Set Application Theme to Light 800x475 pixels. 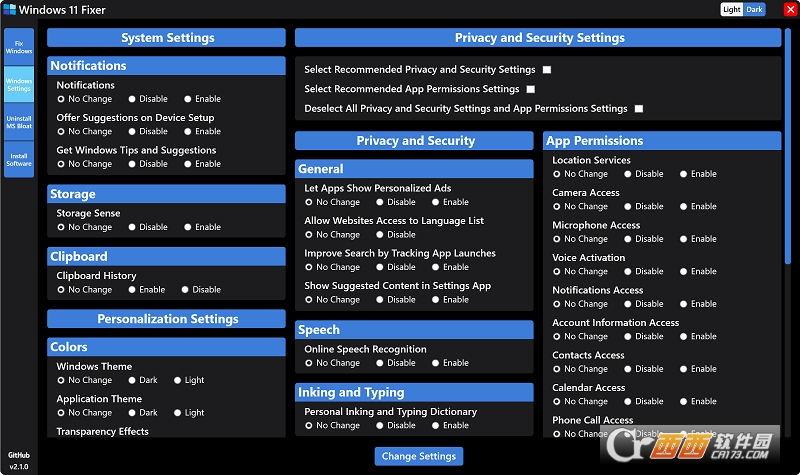pyautogui.click(x=178, y=412)
